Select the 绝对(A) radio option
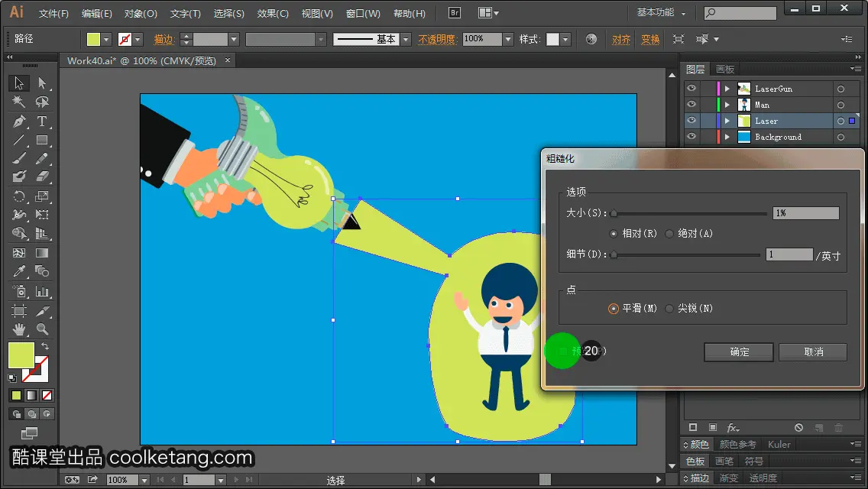The image size is (868, 489). [669, 234]
